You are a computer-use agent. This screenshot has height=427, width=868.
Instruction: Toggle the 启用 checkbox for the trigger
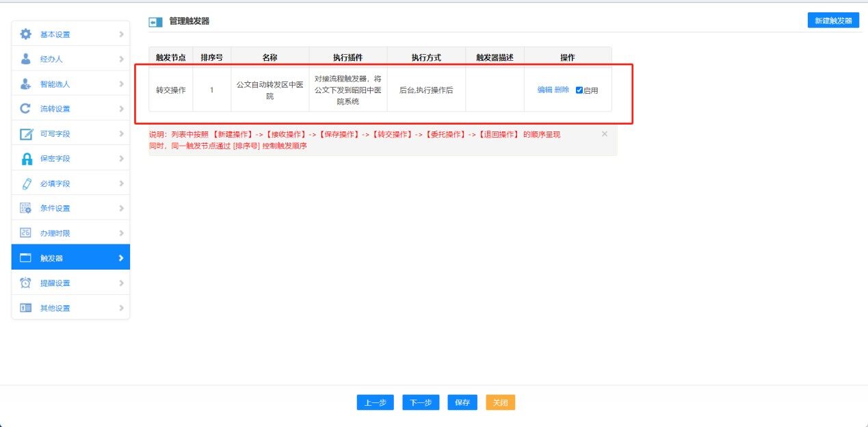579,90
